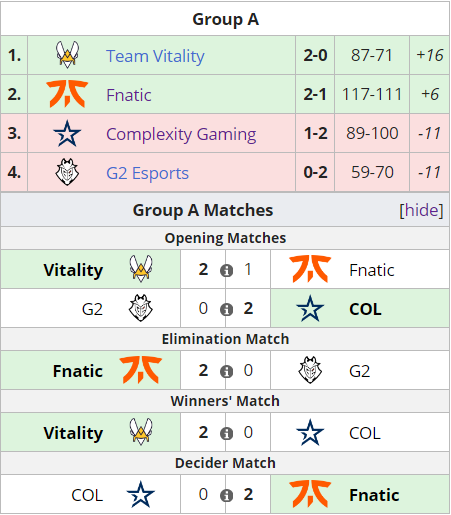The width and height of the screenshot is (451, 515).
Task: Collapse matches with the hide toggle
Action: click(421, 210)
